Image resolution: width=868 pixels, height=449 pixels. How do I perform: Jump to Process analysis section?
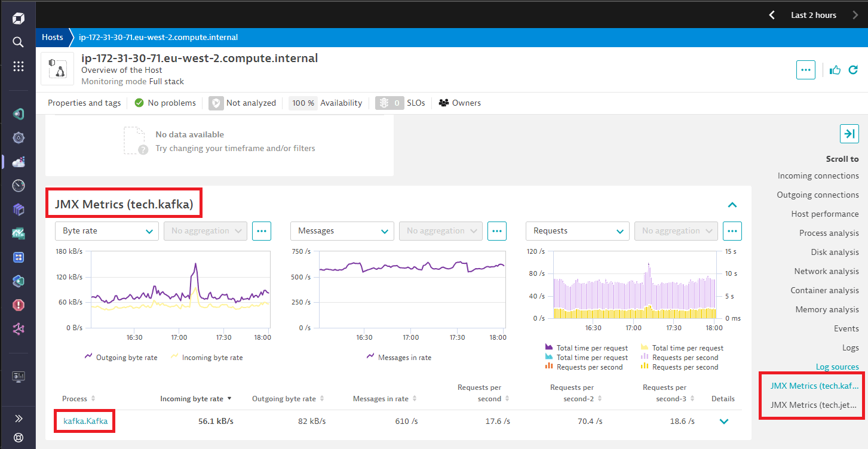coord(829,233)
